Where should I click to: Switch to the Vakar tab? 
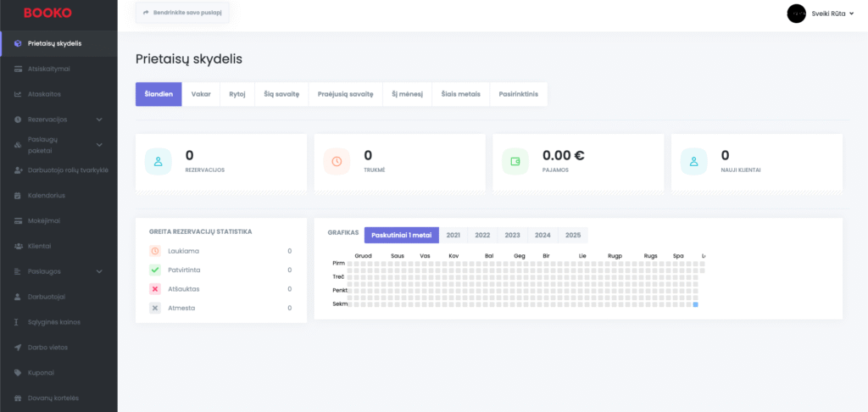pyautogui.click(x=201, y=94)
